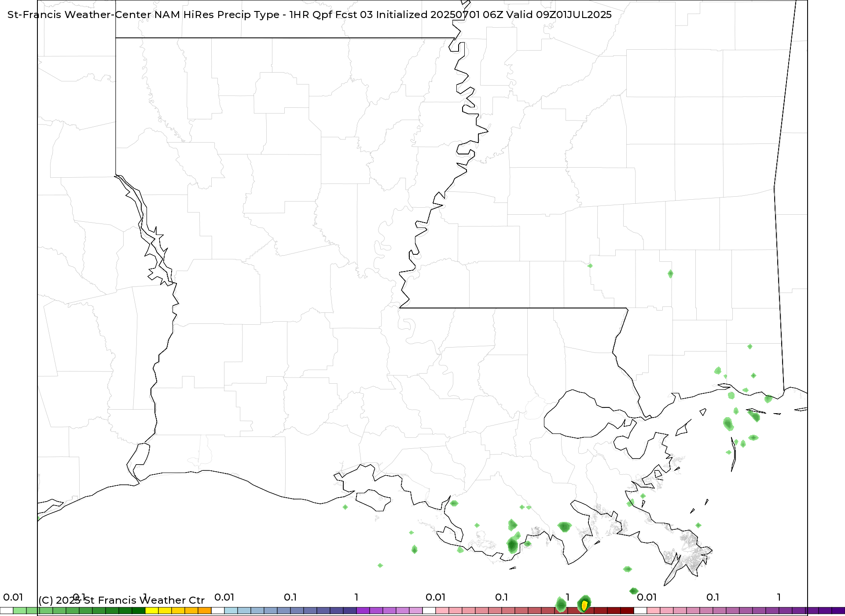
Task: Select the darkest navy blue legend swatch
Action: 350,611
